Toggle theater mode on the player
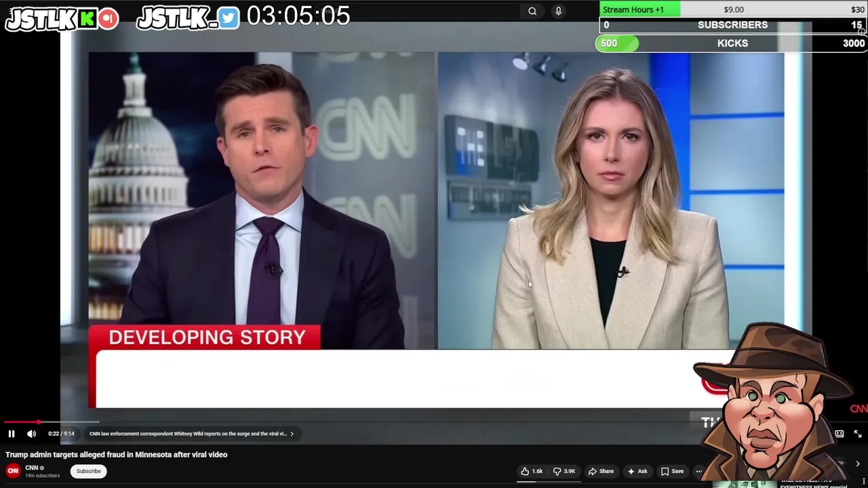Screen dimensions: 868x488 click(x=840, y=434)
